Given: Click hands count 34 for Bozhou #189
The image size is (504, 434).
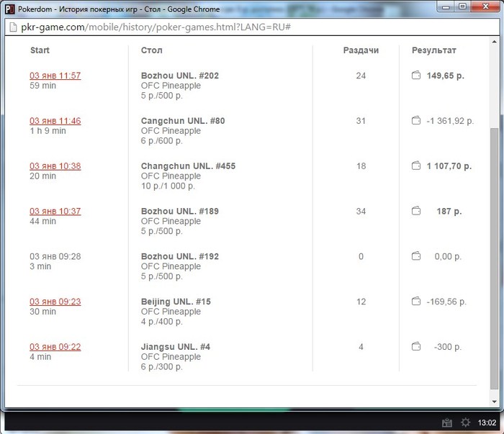Looking at the screenshot, I should point(361,211).
